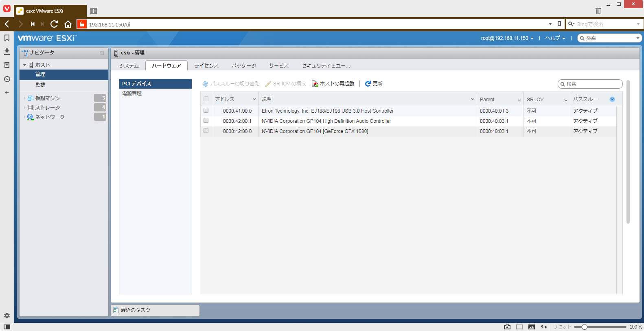This screenshot has height=331, width=644.
Task: Switch to the セキュリティとユー... tab
Action: point(326,65)
